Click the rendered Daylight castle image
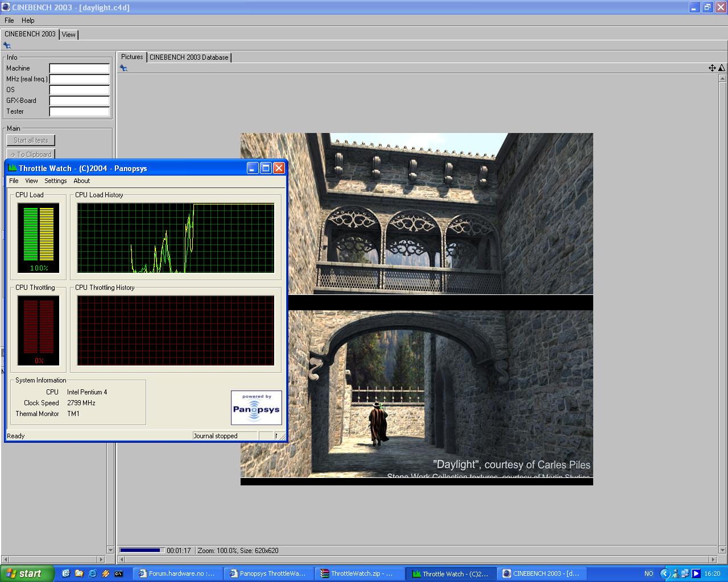This screenshot has height=582, width=728. [417, 309]
